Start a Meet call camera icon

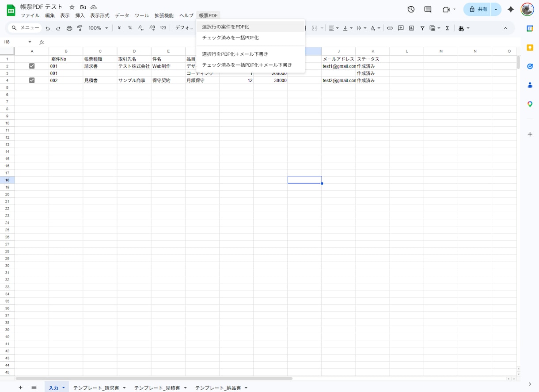[x=446, y=9]
